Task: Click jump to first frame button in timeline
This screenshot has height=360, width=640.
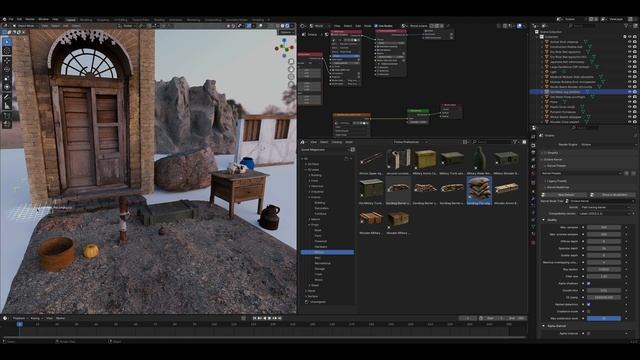Action: pyautogui.click(x=254, y=318)
